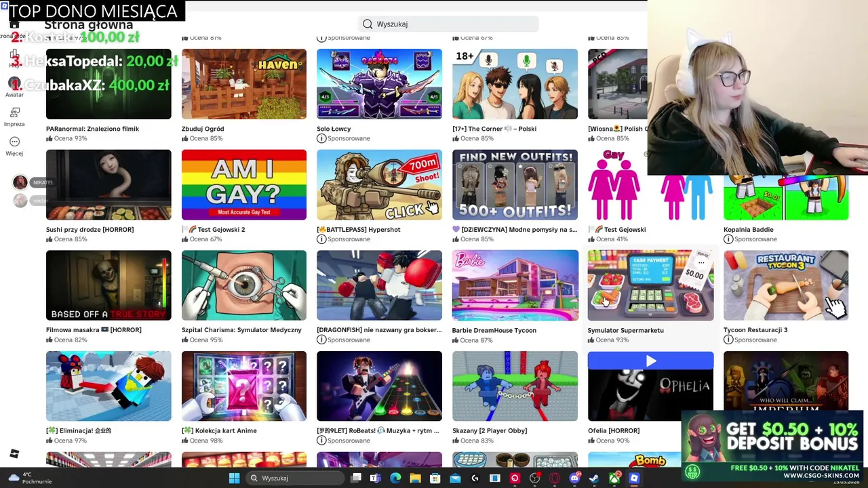Click Ocena 87% under Barbie DreamHouse Tycoon
868x488 pixels.
473,340
